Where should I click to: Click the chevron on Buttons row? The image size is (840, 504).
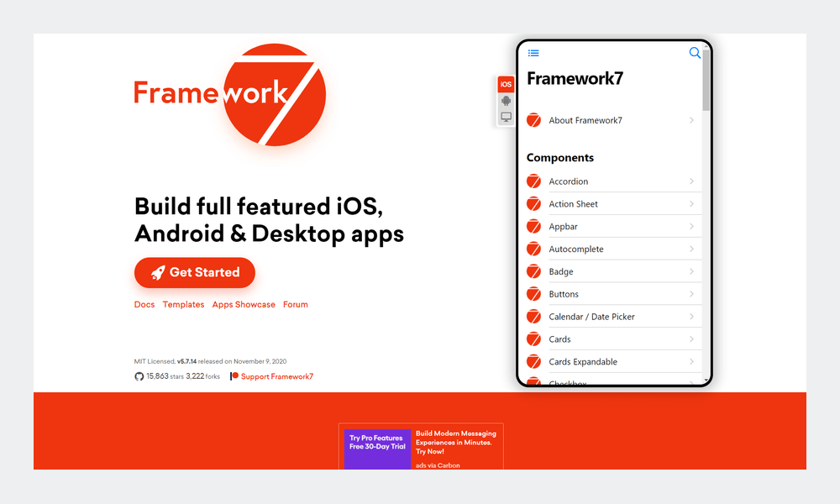coord(691,294)
